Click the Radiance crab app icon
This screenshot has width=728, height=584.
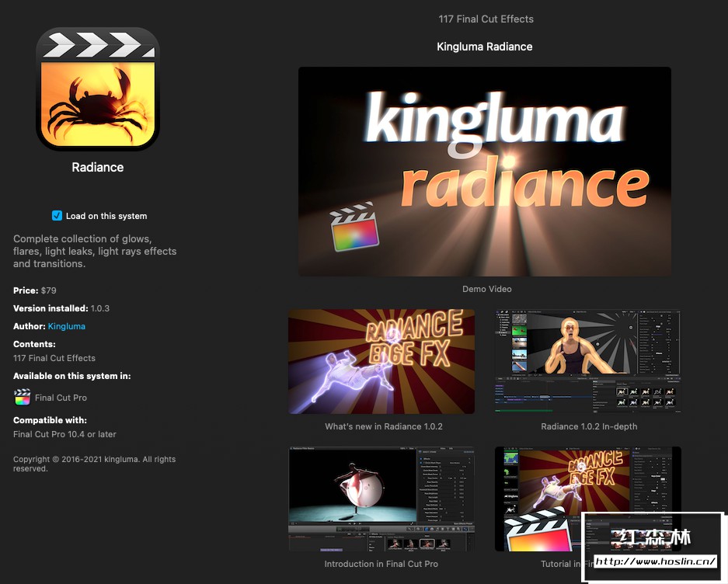click(97, 89)
